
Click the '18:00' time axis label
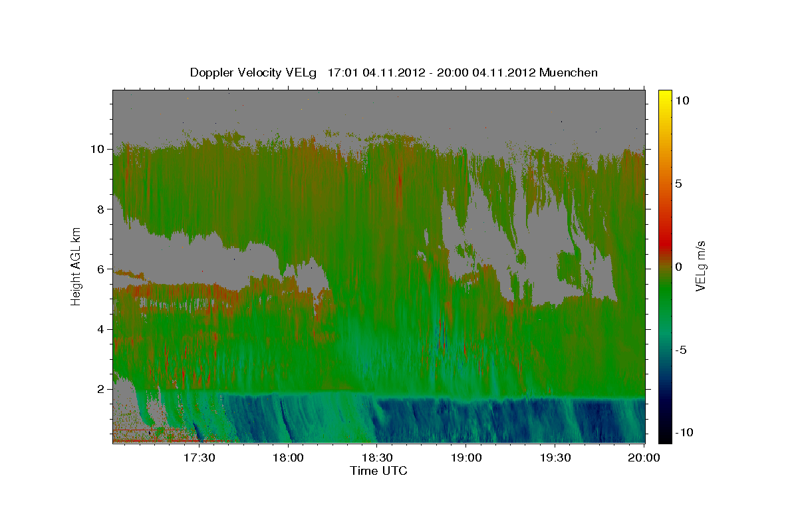(288, 458)
